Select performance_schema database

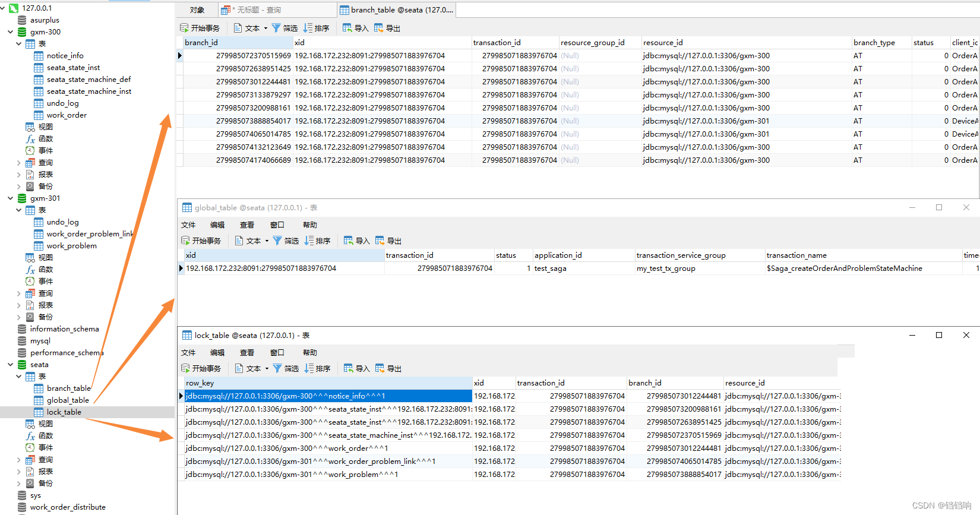click(67, 353)
